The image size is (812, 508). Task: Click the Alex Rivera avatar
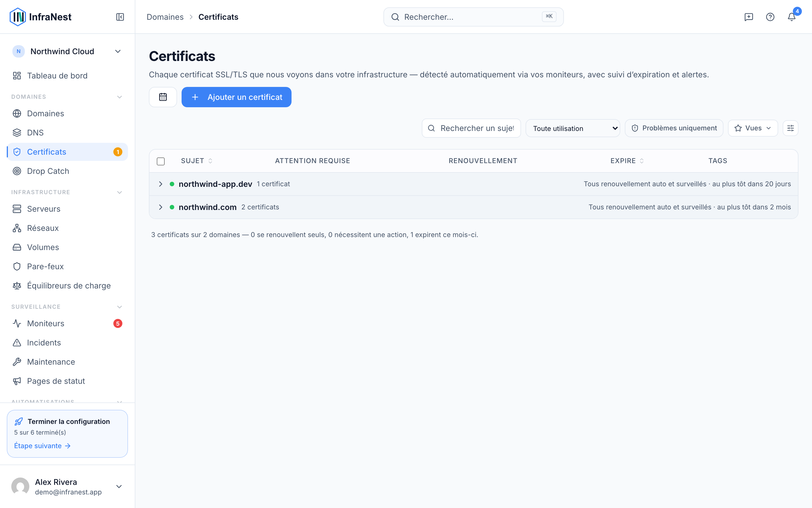click(20, 487)
